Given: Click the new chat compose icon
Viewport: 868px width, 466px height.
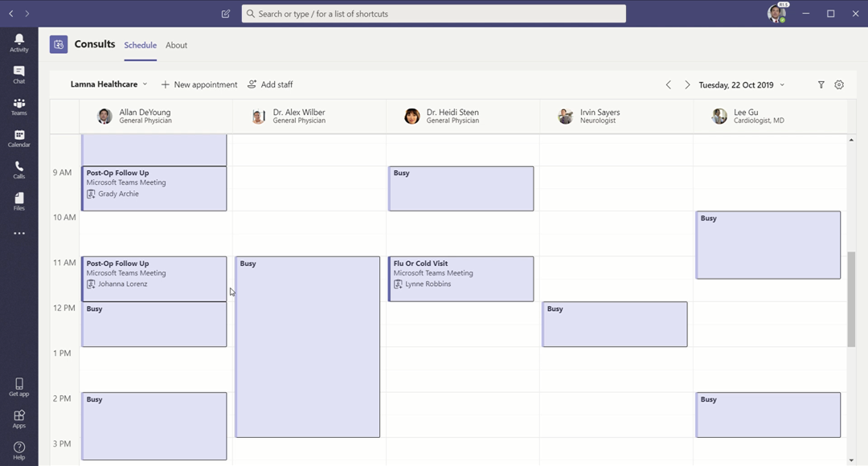Looking at the screenshot, I should click(226, 14).
